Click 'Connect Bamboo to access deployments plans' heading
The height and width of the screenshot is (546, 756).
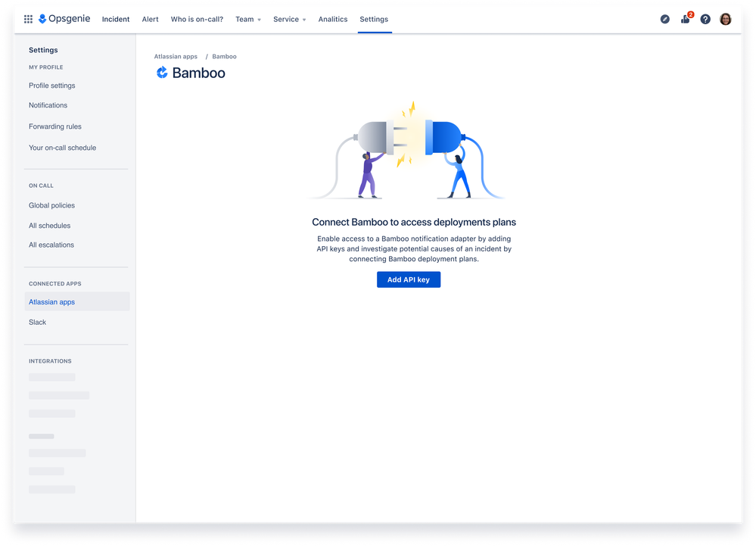coord(414,222)
